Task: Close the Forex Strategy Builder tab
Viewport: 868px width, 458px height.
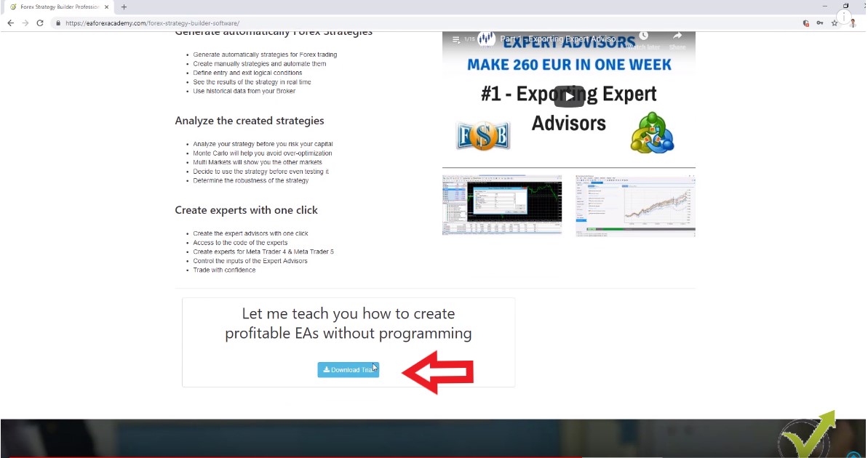Action: [x=106, y=7]
